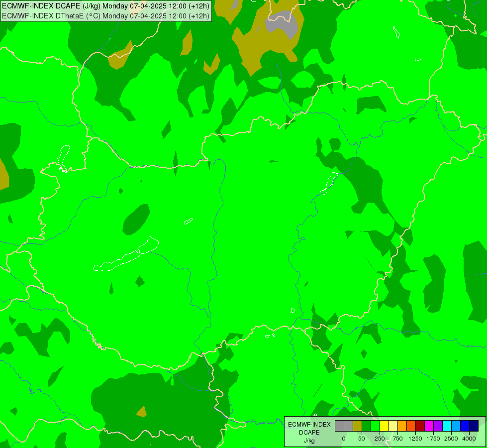Click the magenta legend swatch before 1750
This screenshot has width=487, height=448.
pos(429,426)
